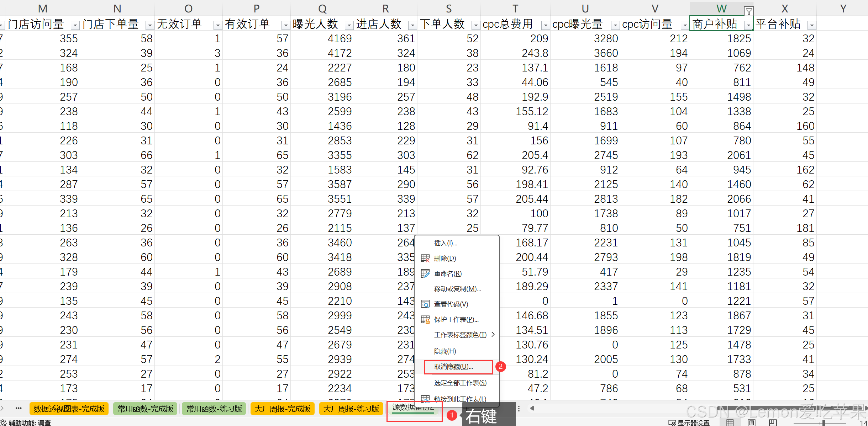Select cell with value 243.8
The height and width of the screenshot is (426, 868).
pos(515,53)
